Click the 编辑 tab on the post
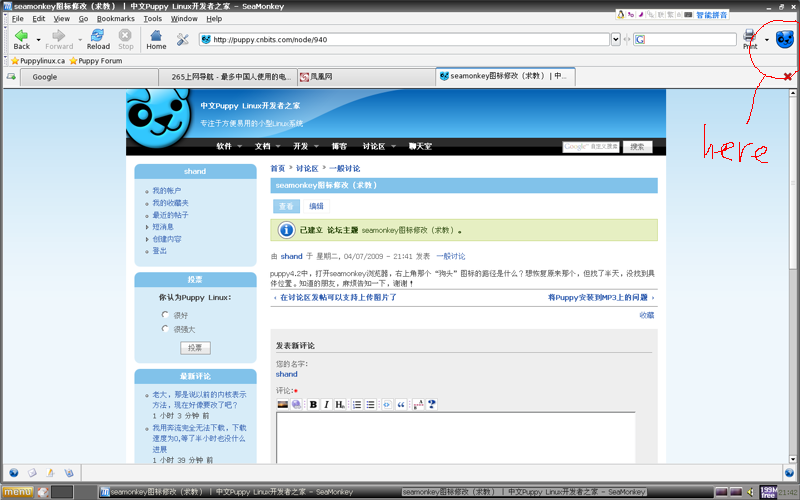 tap(316, 206)
